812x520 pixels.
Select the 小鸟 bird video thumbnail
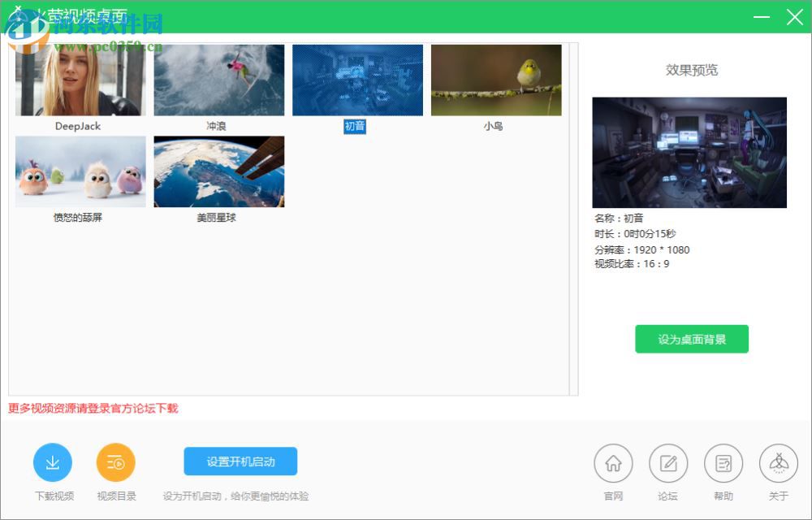point(495,79)
